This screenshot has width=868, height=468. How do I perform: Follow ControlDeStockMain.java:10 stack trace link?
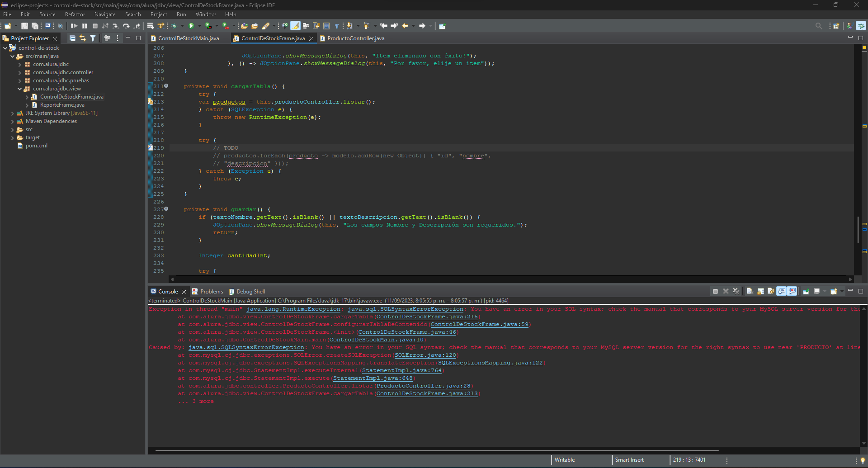coord(376,340)
